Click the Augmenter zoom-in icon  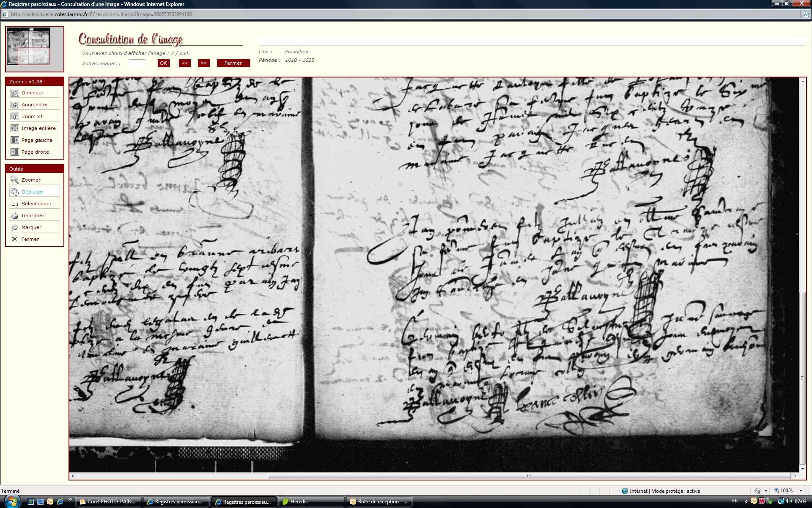[15, 105]
